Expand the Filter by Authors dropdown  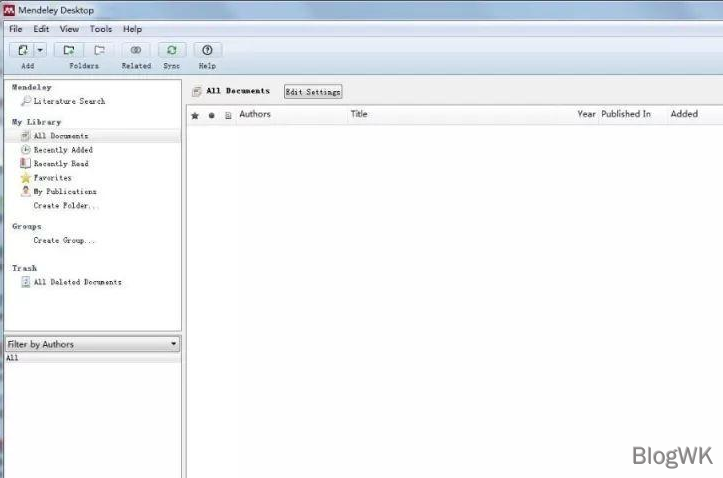[174, 344]
